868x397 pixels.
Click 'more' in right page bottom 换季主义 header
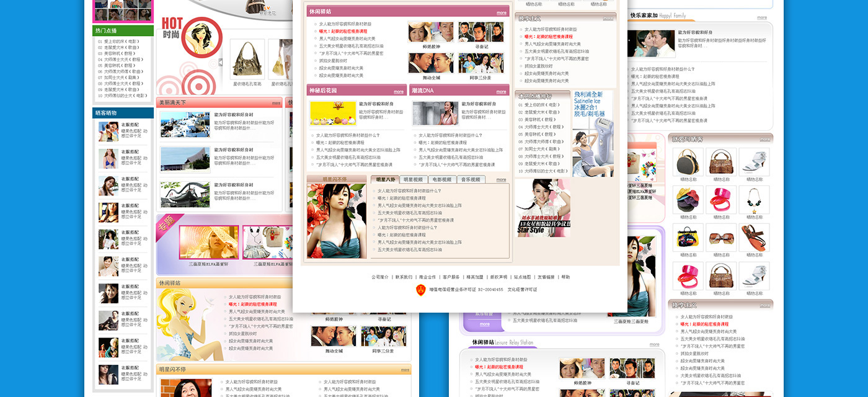[x=764, y=305]
